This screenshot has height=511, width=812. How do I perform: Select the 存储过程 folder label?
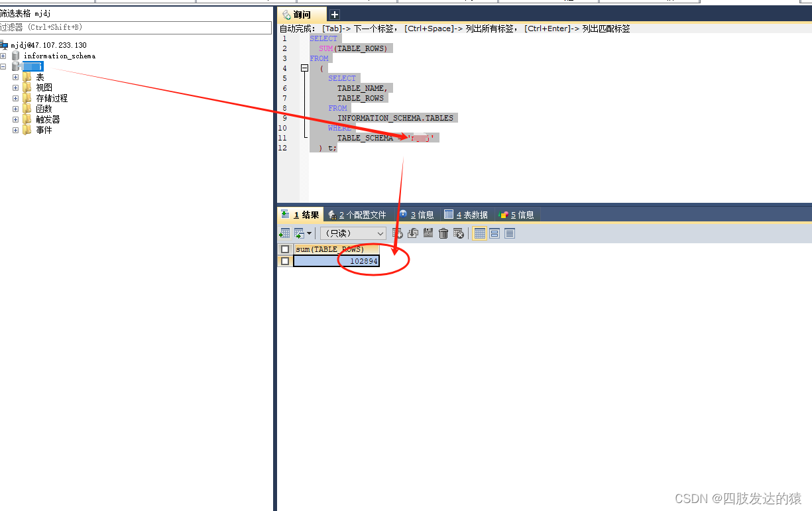[52, 98]
